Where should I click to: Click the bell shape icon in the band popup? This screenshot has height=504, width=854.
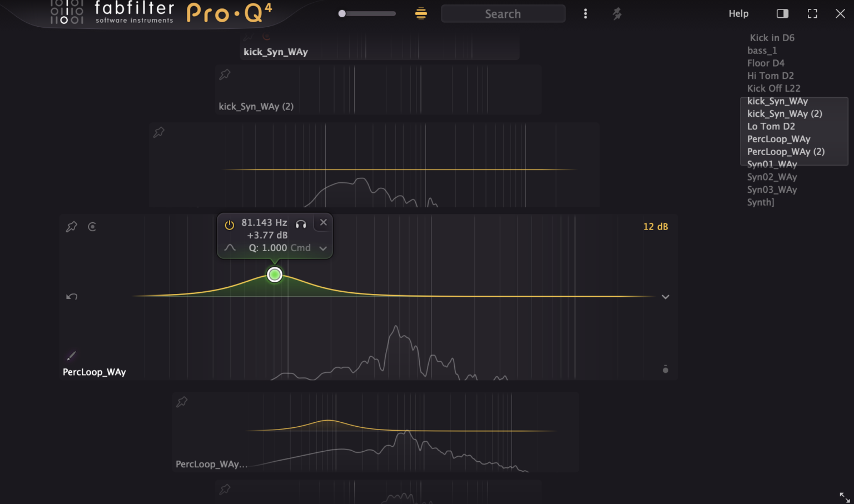click(x=229, y=248)
